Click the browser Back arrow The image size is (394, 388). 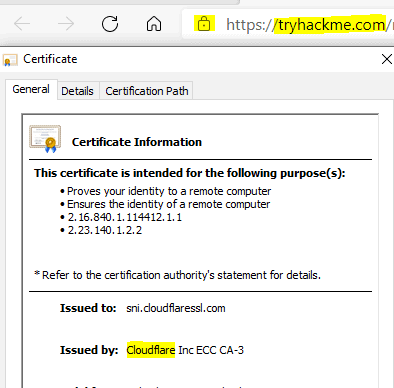[22, 24]
